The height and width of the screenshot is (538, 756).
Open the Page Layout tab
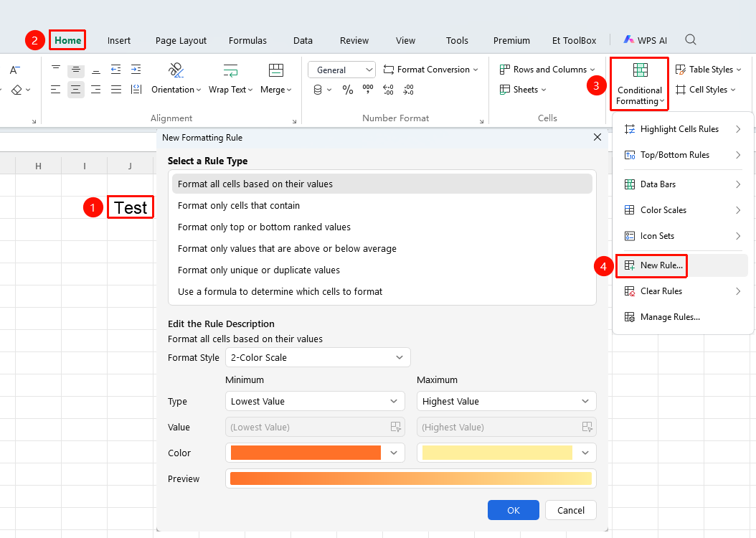pyautogui.click(x=181, y=40)
